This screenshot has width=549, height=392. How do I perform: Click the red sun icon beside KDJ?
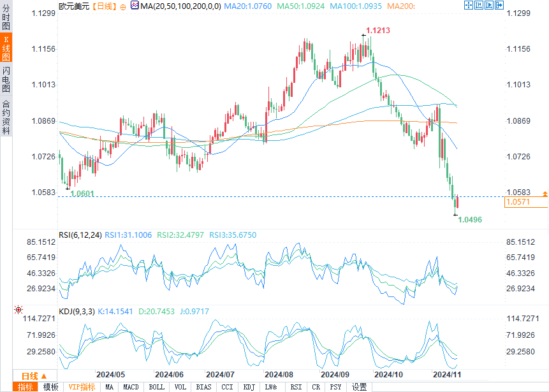pos(18,310)
